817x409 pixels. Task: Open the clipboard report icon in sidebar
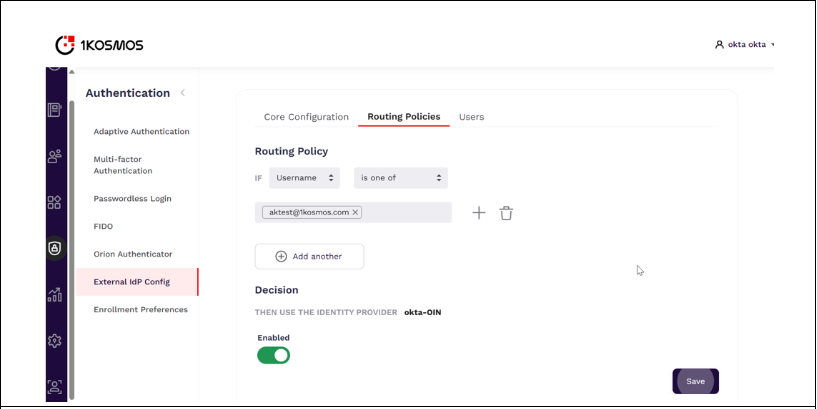pyautogui.click(x=55, y=110)
